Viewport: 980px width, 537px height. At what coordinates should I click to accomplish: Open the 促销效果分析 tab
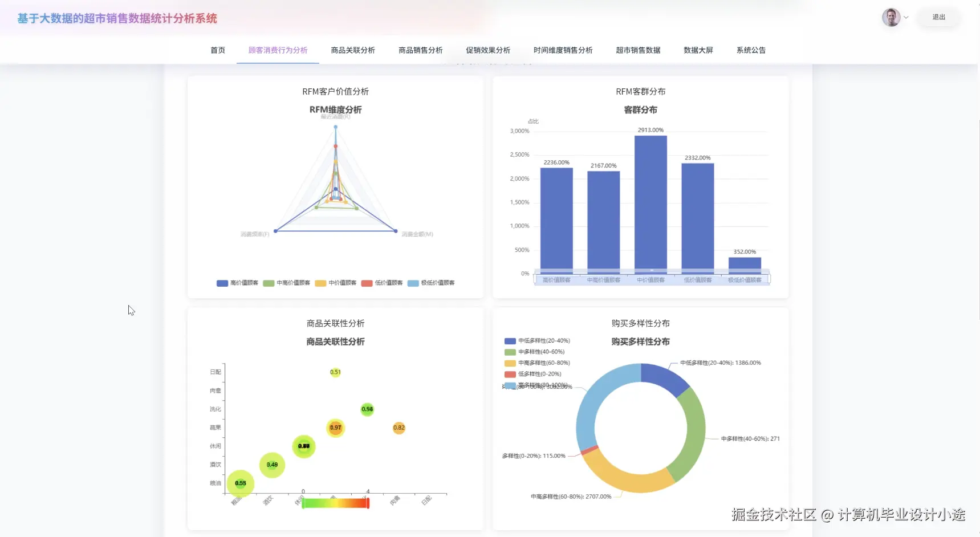487,50
